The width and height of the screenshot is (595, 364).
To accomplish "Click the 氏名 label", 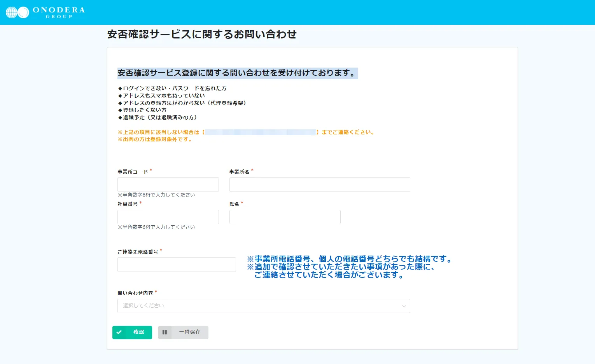I will pos(234,204).
